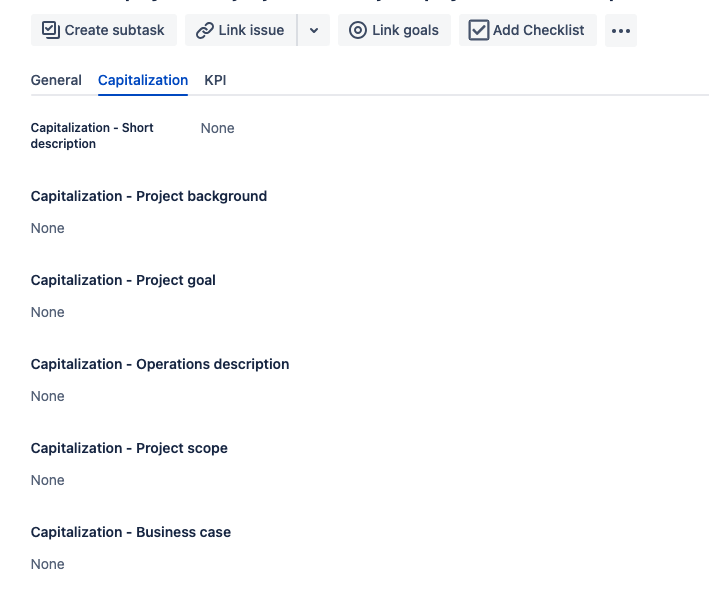
Task: Click the target icon on Link goals
Action: click(x=357, y=30)
